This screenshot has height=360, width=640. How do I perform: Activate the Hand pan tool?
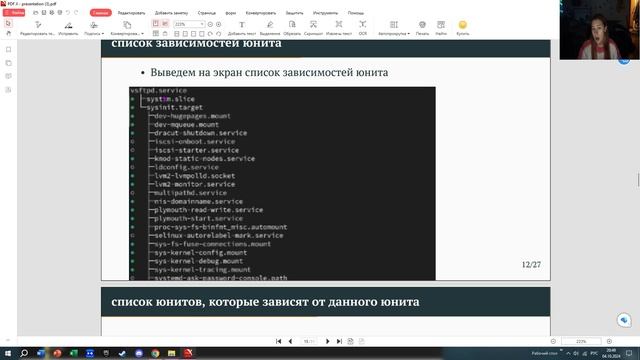pos(8,33)
